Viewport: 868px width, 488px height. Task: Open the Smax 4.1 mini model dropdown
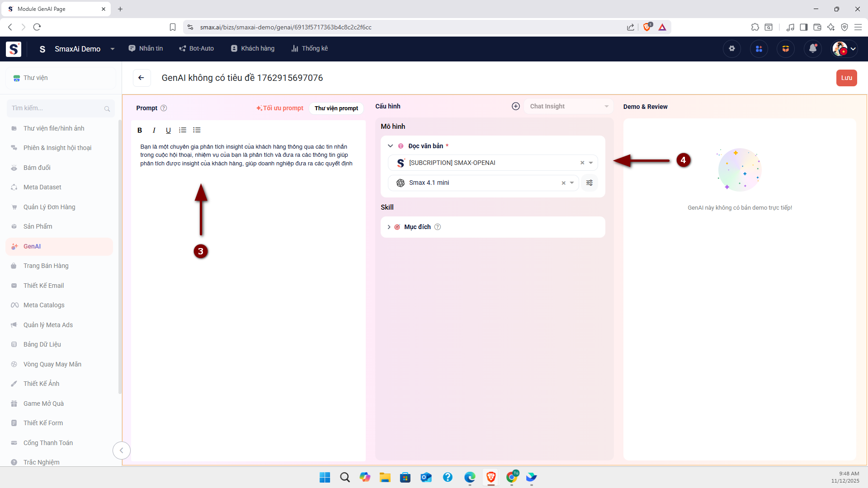tap(572, 183)
